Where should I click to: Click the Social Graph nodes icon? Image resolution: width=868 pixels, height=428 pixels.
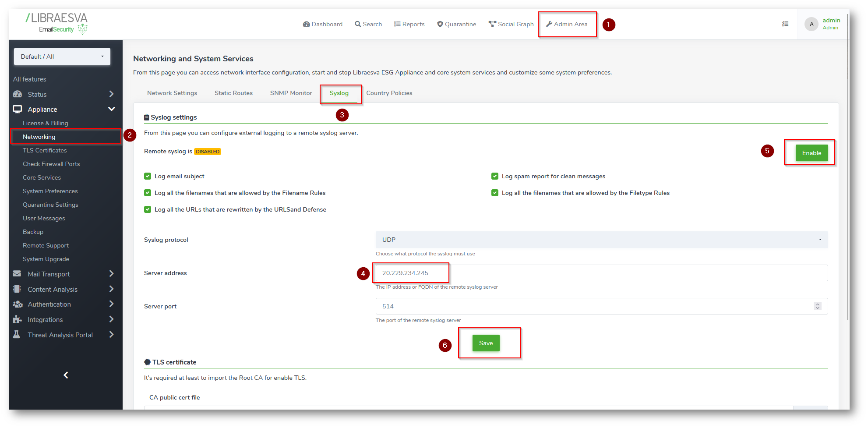492,24
